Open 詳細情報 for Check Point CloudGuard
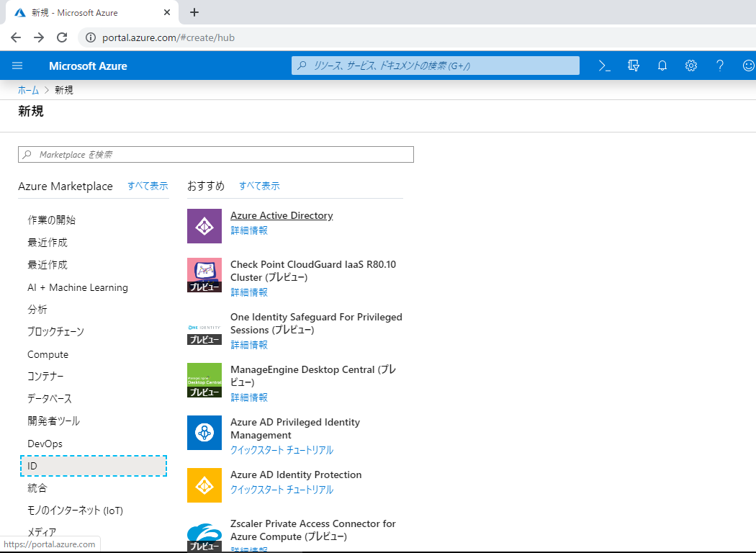This screenshot has height=553, width=756. point(249,292)
